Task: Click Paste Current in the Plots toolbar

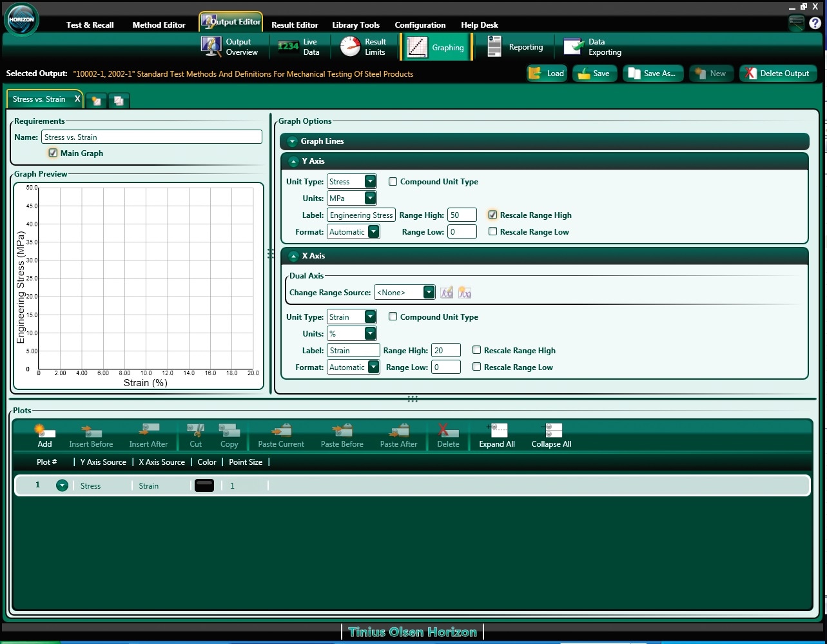Action: pyautogui.click(x=281, y=436)
